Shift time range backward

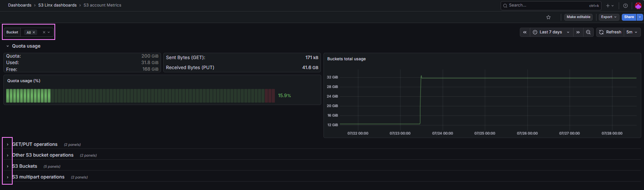525,32
